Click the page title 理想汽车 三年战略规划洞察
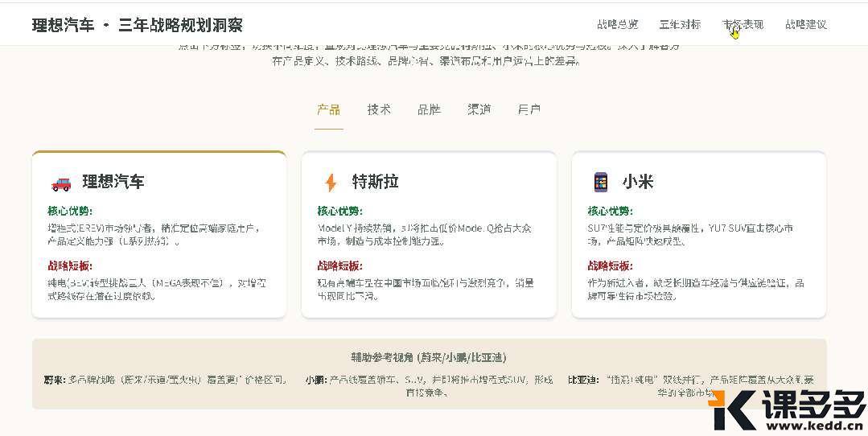 pyautogui.click(x=137, y=25)
